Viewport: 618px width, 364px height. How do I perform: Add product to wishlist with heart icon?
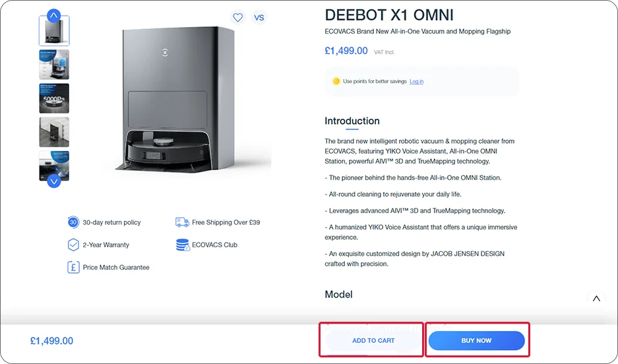(x=237, y=17)
